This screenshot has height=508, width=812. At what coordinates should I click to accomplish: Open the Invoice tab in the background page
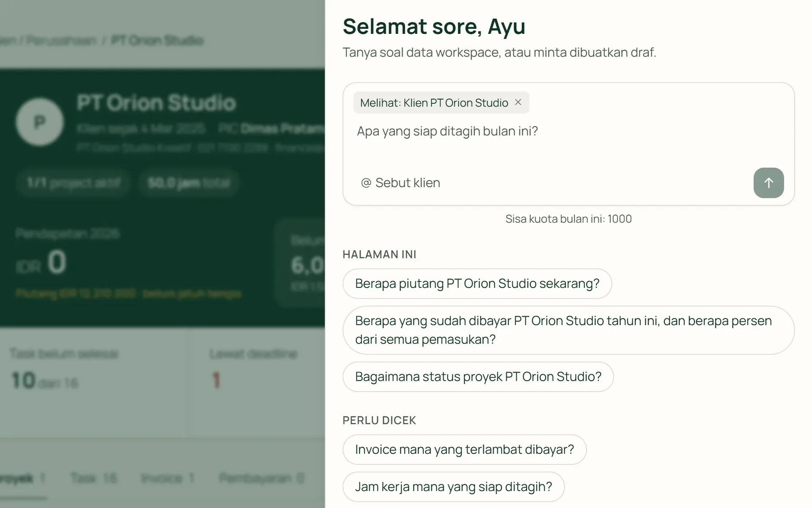[x=167, y=478]
